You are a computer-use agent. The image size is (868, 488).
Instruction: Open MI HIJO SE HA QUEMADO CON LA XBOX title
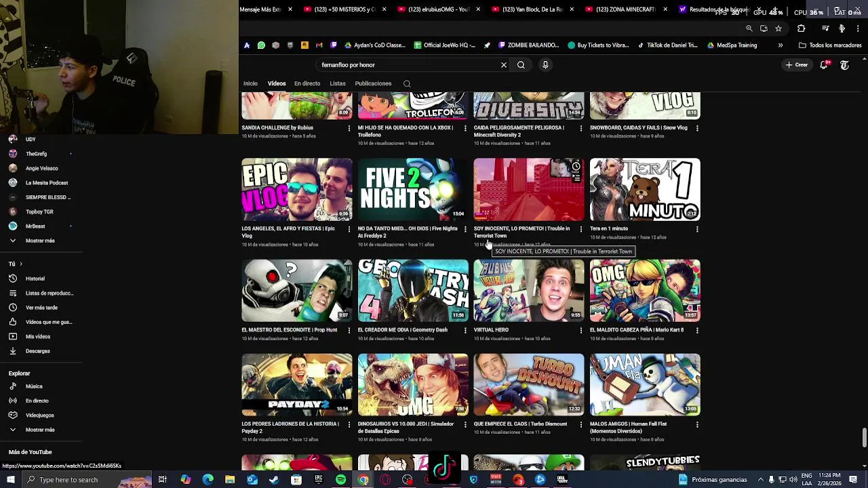tap(406, 131)
